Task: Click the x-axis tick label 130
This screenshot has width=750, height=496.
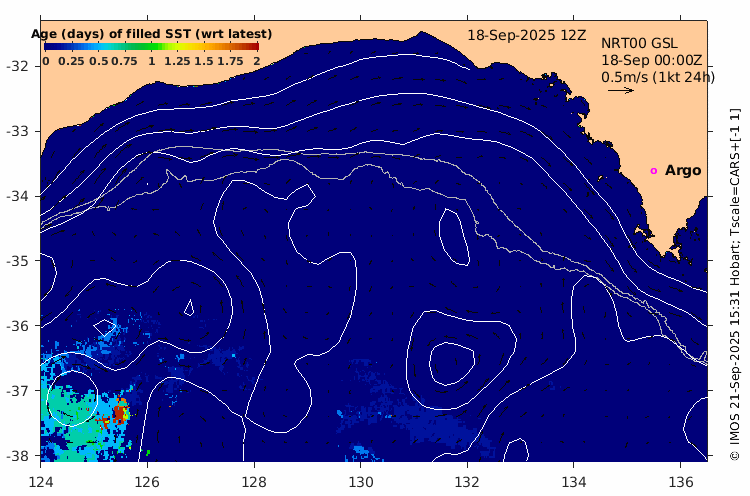Action: [360, 482]
